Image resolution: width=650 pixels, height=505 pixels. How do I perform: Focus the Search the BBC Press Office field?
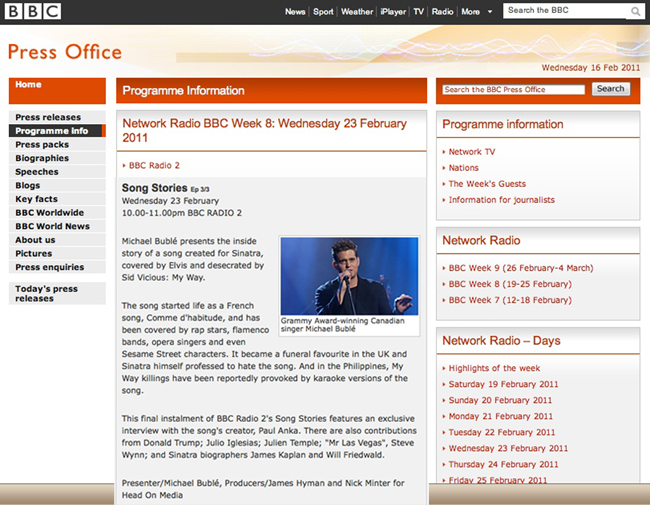coord(514,90)
